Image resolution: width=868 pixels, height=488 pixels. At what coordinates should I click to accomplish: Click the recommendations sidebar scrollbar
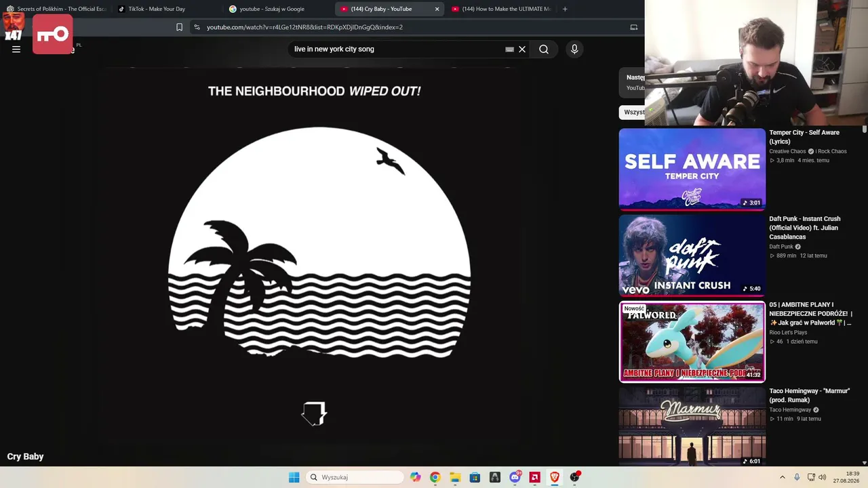(x=865, y=129)
